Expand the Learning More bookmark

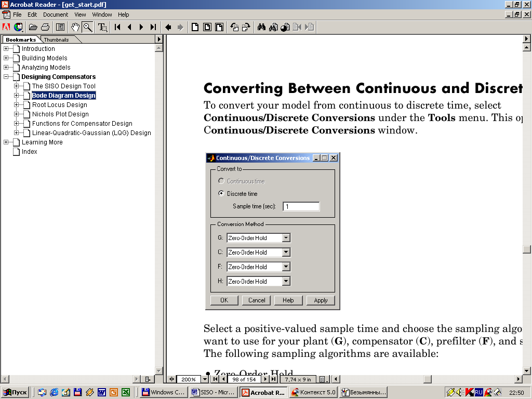pyautogui.click(x=6, y=142)
